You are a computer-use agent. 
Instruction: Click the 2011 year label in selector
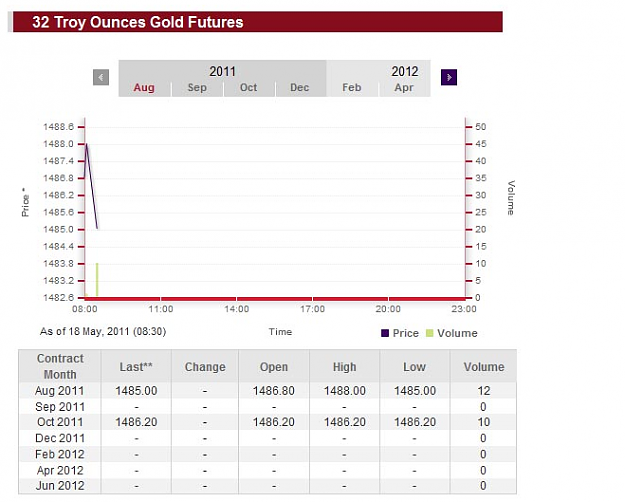point(222,71)
